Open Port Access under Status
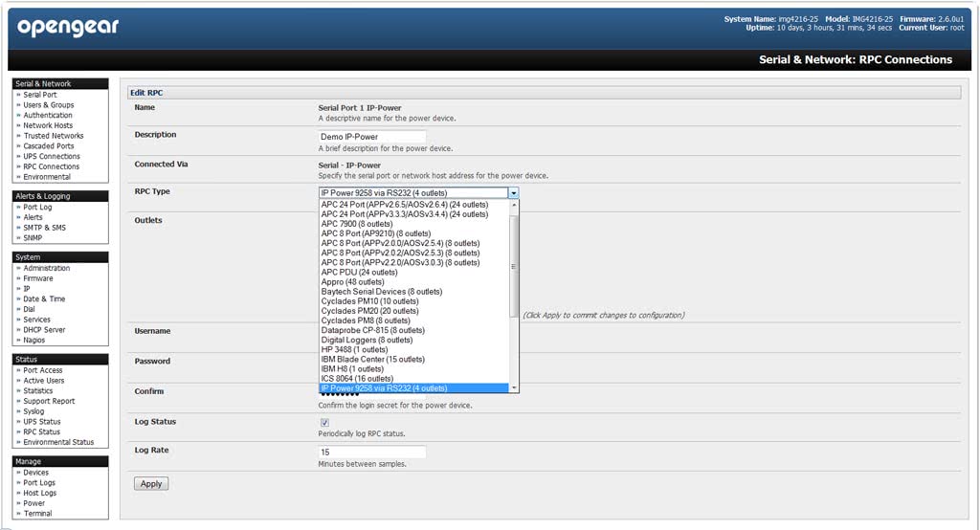Screen dimensions: 980x530 (43, 370)
